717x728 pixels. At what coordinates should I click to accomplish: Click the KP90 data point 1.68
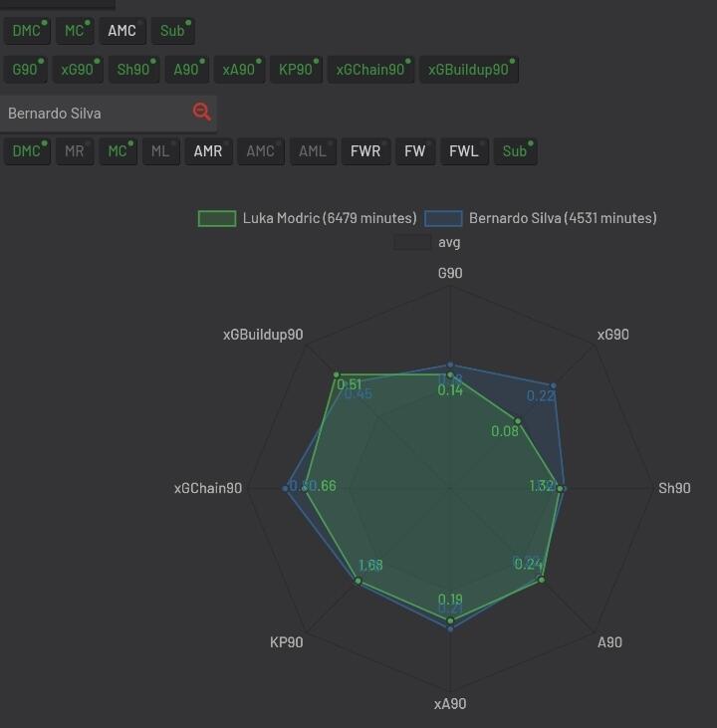tap(358, 581)
